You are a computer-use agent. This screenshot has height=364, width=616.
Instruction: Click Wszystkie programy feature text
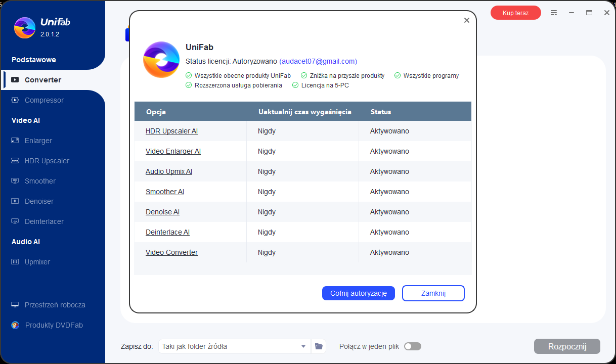431,76
